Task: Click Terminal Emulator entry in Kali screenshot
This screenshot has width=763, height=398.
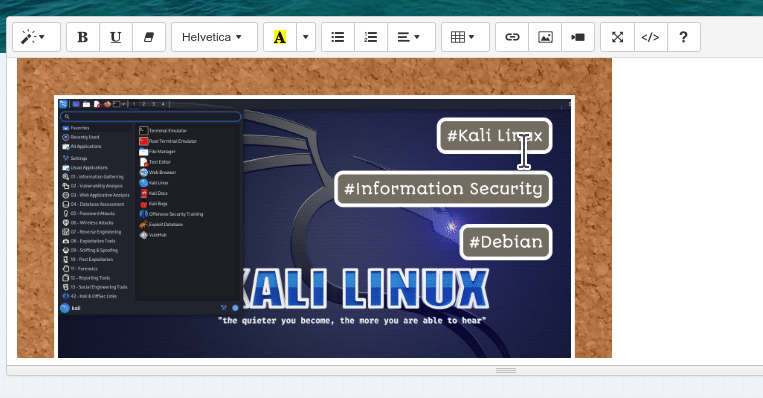Action: (163, 130)
